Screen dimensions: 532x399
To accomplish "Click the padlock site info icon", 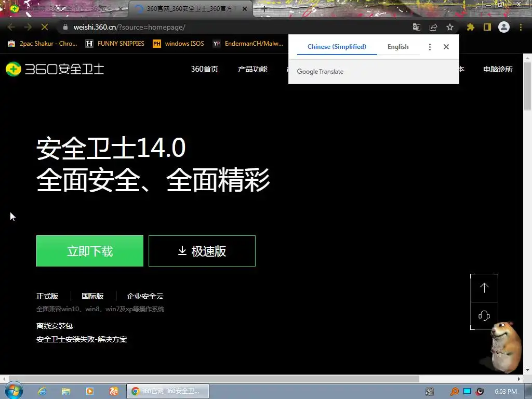I will click(x=65, y=27).
